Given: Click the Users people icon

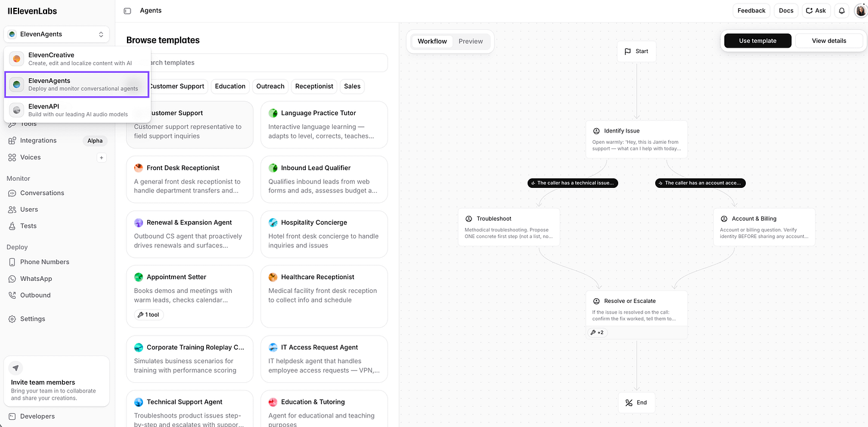Looking at the screenshot, I should pyautogui.click(x=12, y=210).
